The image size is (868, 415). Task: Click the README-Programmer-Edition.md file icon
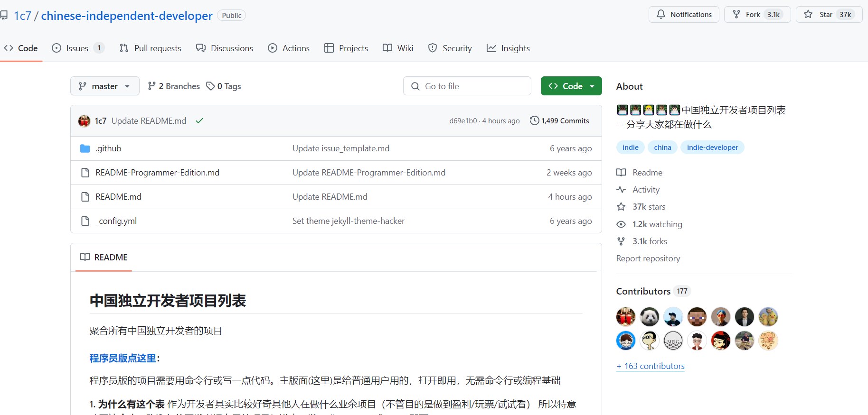[85, 173]
